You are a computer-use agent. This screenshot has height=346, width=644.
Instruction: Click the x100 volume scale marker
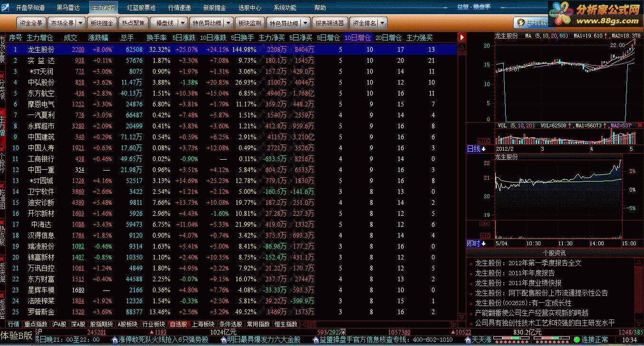(484, 141)
